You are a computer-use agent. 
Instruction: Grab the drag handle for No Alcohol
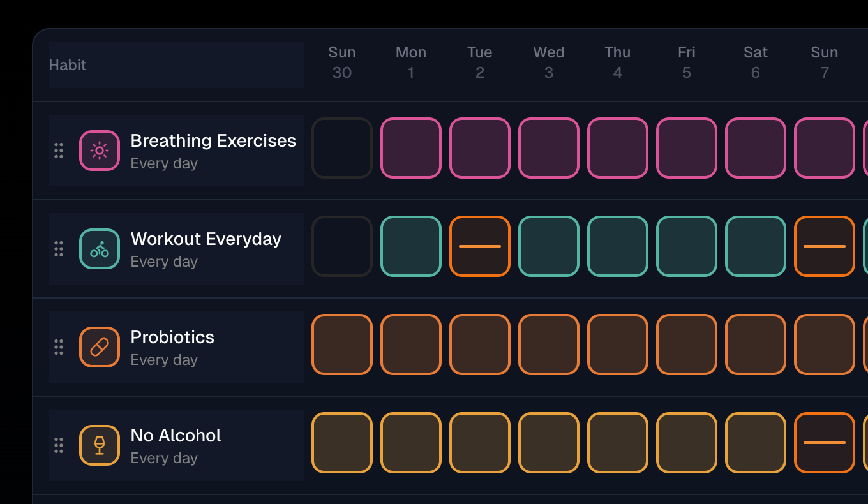[x=59, y=445]
